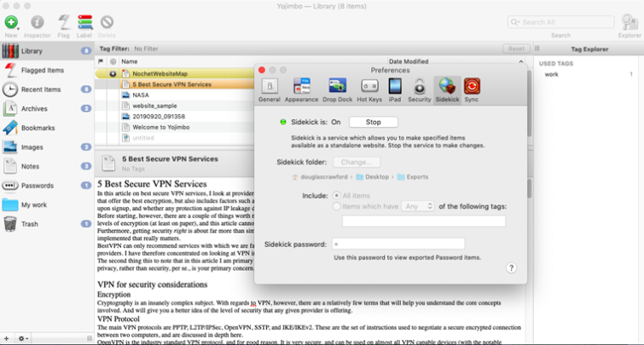Click the Search All field

(560, 22)
